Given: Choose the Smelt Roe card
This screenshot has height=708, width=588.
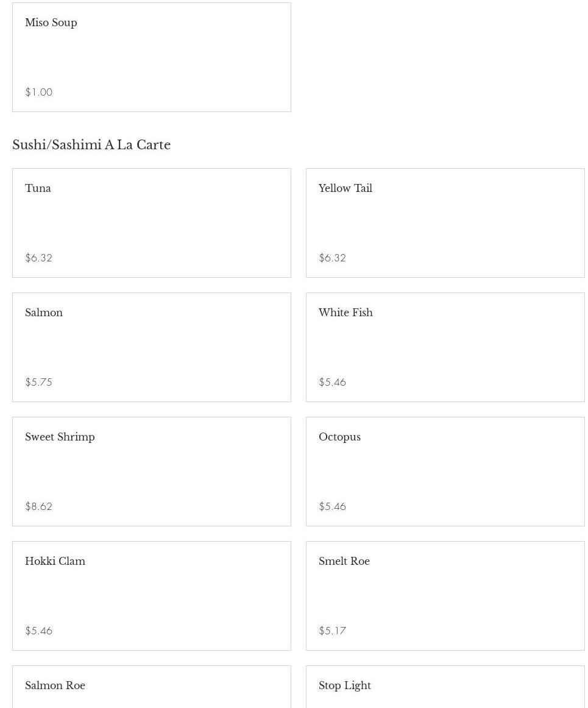Looking at the screenshot, I should pos(445,596).
